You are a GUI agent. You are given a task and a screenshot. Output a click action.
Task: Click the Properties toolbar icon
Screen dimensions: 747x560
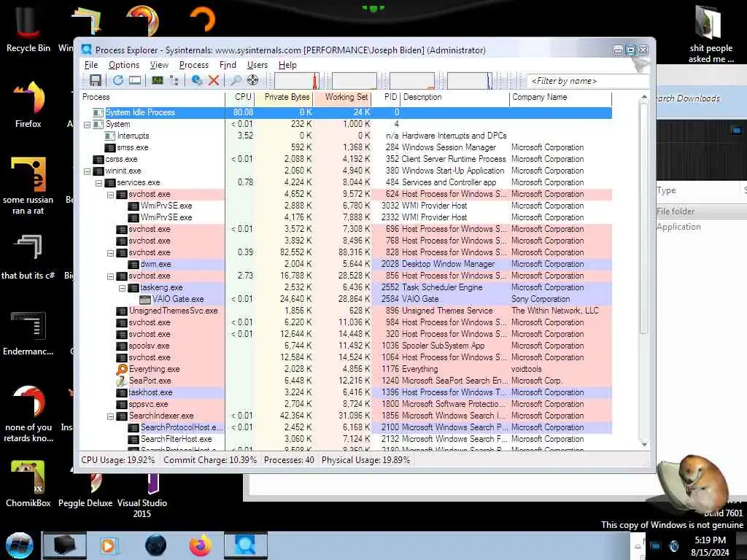point(196,80)
